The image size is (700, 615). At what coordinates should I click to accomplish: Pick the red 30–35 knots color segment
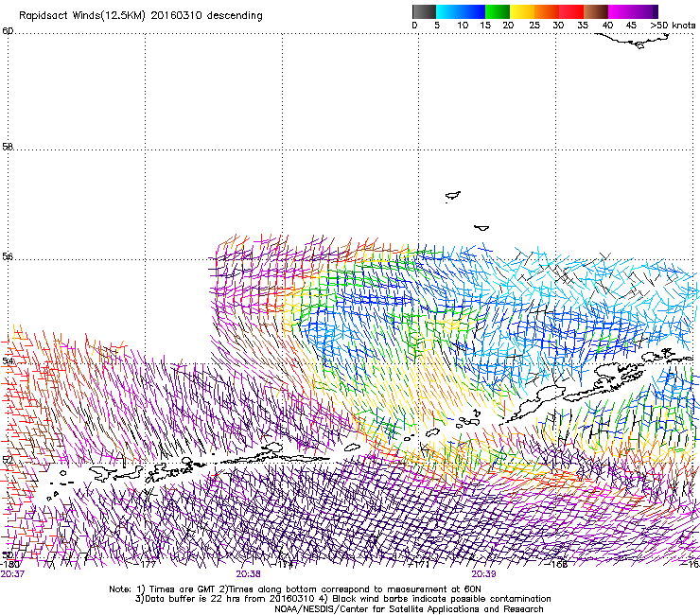571,11
